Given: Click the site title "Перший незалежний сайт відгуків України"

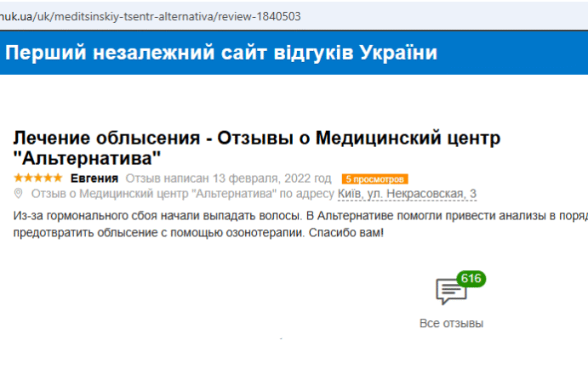Looking at the screenshot, I should click(221, 53).
